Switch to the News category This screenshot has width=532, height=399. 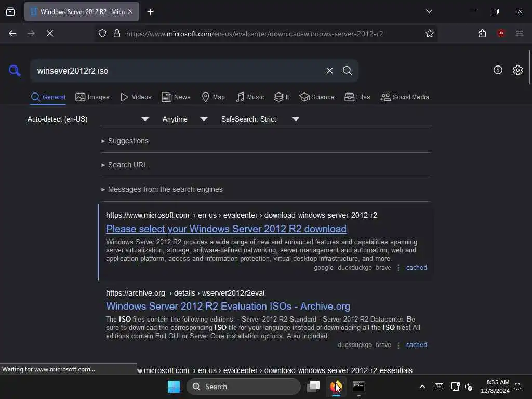(176, 97)
